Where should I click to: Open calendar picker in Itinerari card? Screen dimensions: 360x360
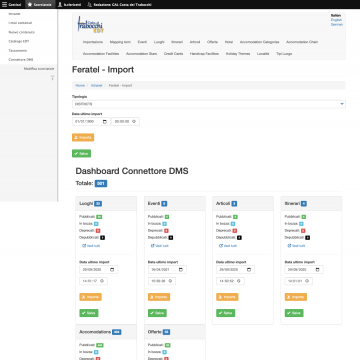coord(317,269)
